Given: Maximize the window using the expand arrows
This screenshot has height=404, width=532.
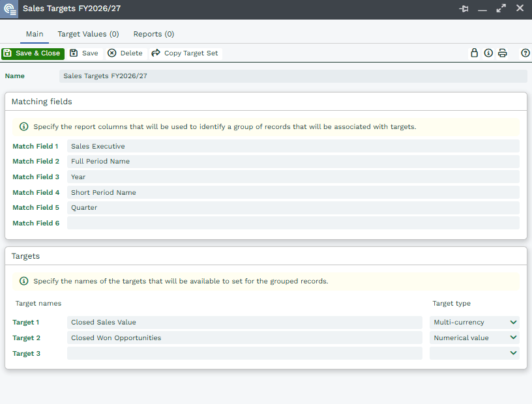Looking at the screenshot, I should coord(501,9).
